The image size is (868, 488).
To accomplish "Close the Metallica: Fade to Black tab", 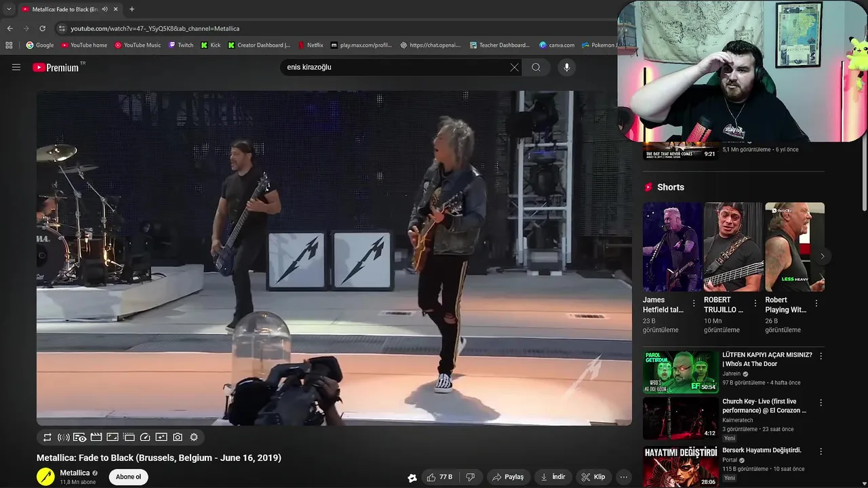I will click(x=115, y=9).
